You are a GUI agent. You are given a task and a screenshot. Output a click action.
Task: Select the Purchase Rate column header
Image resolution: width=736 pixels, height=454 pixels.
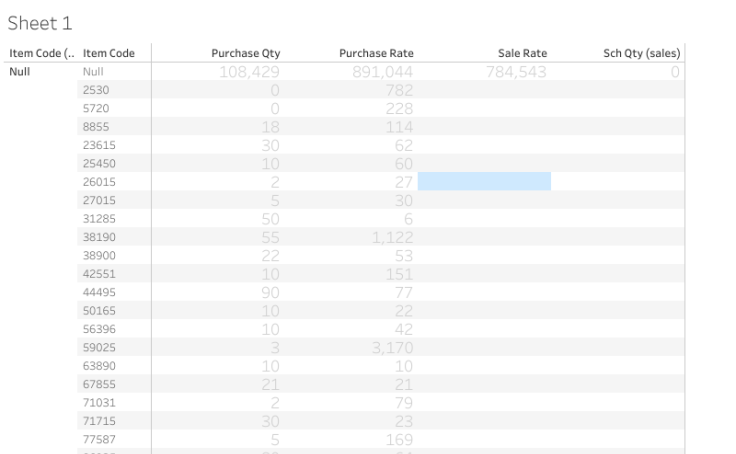[376, 53]
